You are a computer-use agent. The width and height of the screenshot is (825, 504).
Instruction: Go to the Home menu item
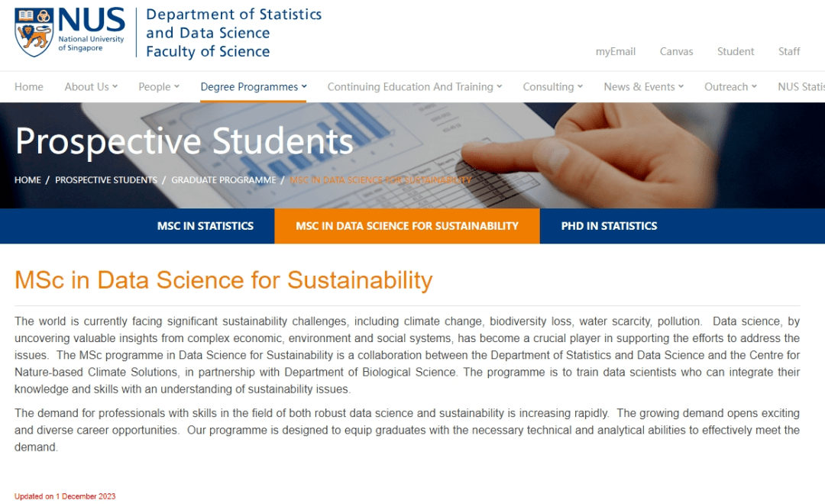pos(29,86)
